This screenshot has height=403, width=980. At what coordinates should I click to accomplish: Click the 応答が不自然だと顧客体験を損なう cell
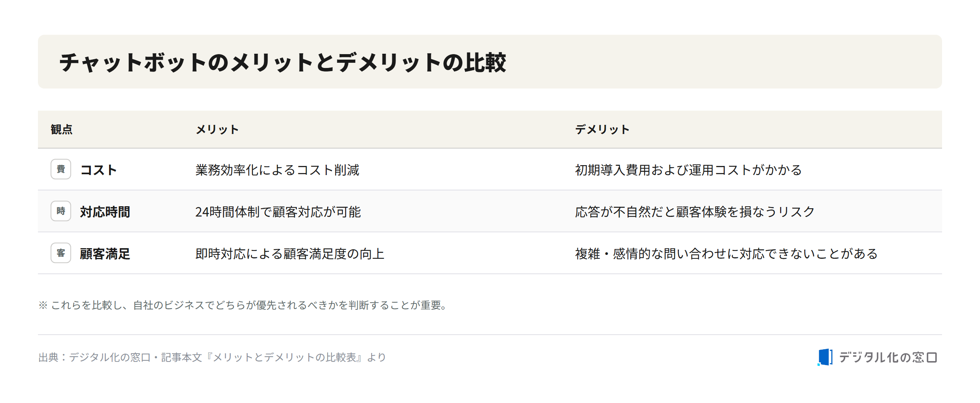(x=695, y=212)
